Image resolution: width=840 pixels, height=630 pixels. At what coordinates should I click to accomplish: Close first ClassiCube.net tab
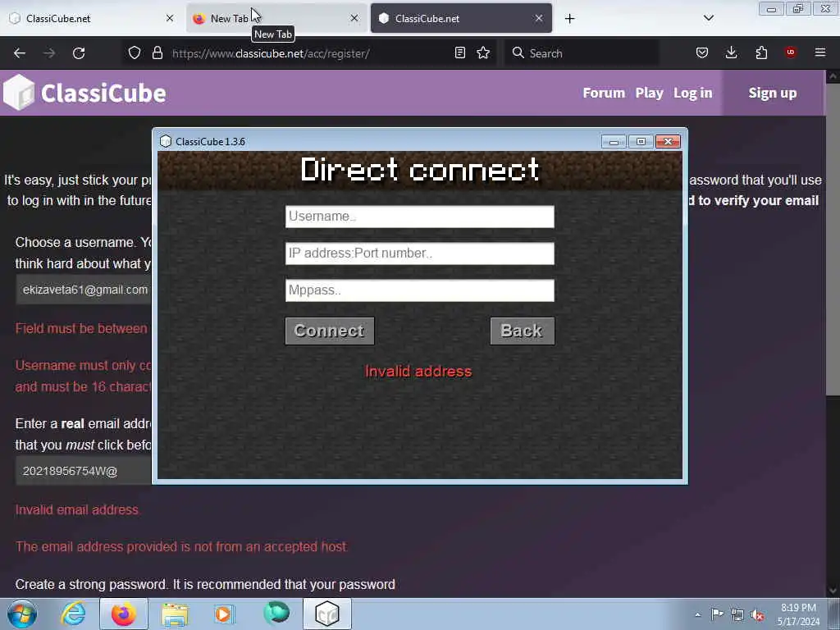click(170, 18)
